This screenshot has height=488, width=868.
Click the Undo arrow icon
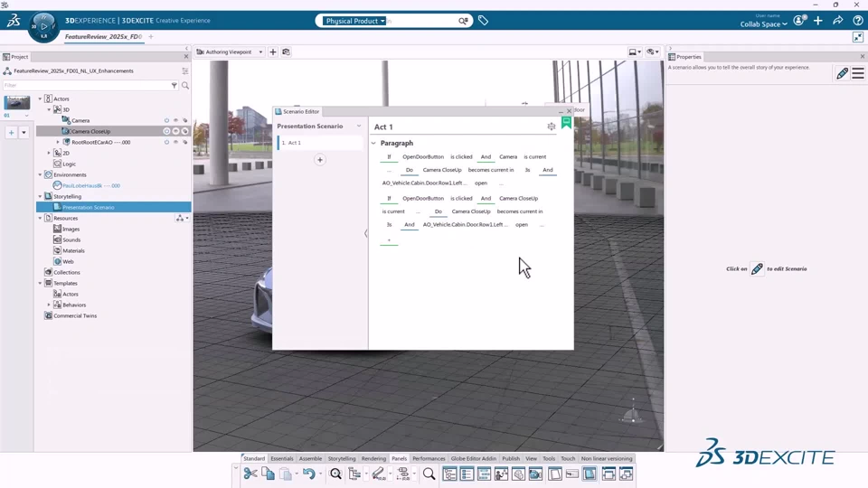[x=309, y=474]
